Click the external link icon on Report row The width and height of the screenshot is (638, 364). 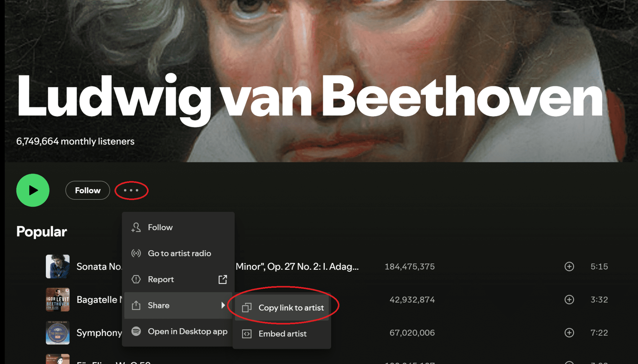[x=223, y=279]
